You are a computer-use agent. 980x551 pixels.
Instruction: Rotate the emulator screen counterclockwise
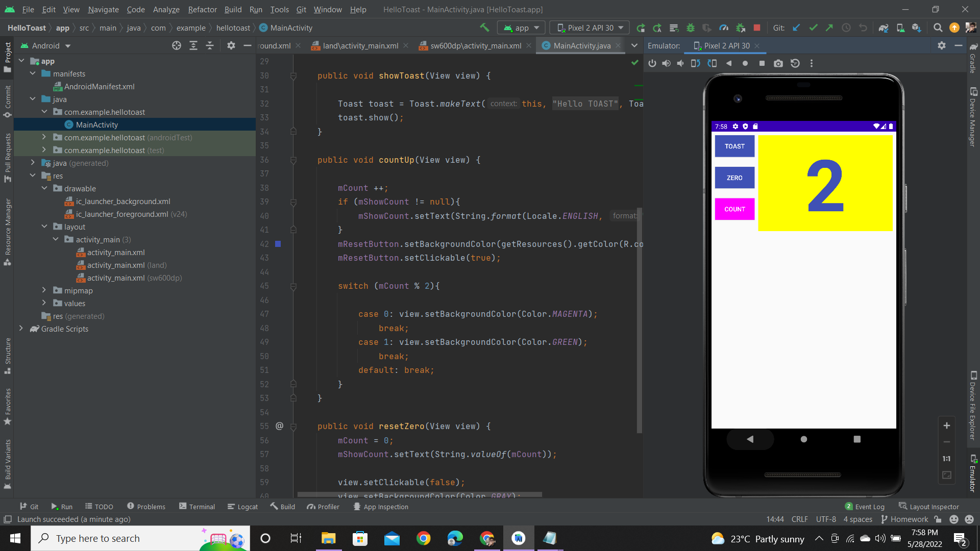pos(695,63)
